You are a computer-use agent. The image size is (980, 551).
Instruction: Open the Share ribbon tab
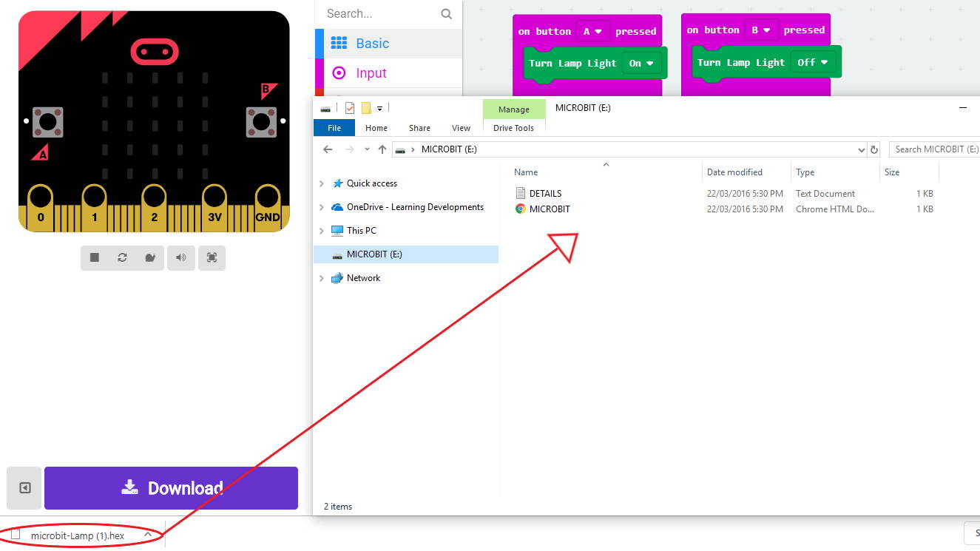419,128
